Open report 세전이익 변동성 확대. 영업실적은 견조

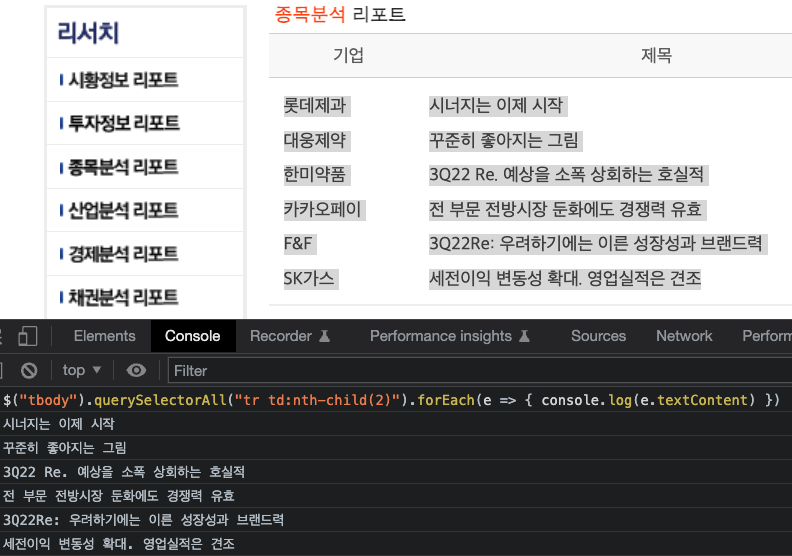click(565, 278)
